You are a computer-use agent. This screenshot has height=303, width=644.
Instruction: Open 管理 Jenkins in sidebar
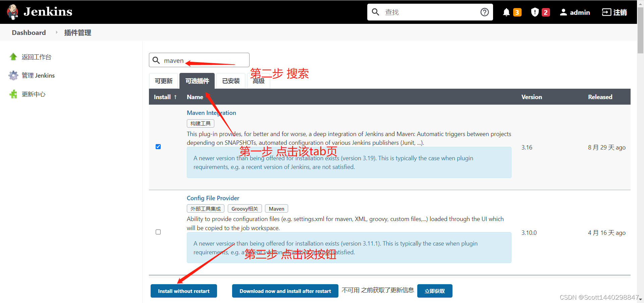(38, 76)
